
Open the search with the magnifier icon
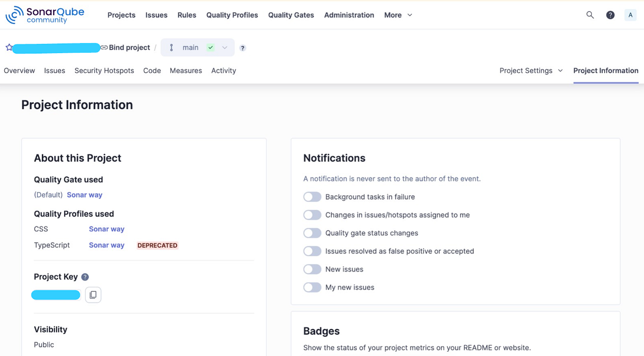(x=590, y=15)
